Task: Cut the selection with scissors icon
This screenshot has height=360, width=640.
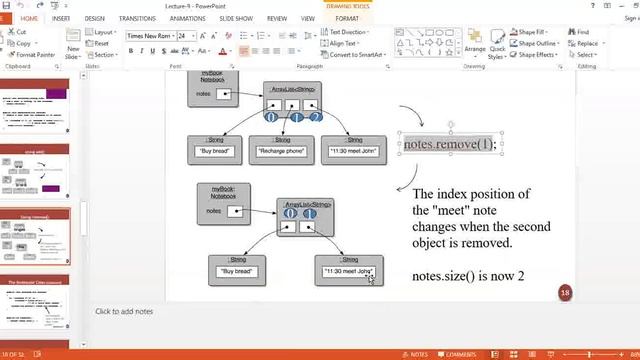Action: pyautogui.click(x=17, y=31)
